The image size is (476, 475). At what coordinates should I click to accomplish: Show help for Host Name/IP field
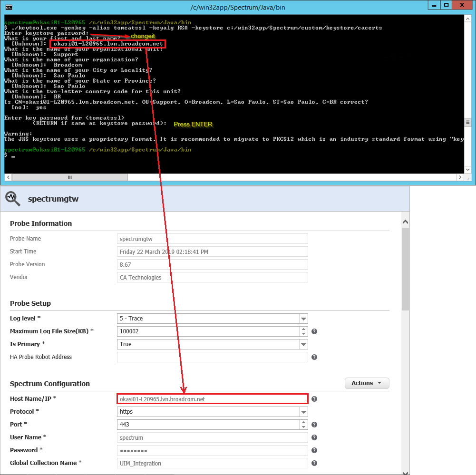[314, 399]
